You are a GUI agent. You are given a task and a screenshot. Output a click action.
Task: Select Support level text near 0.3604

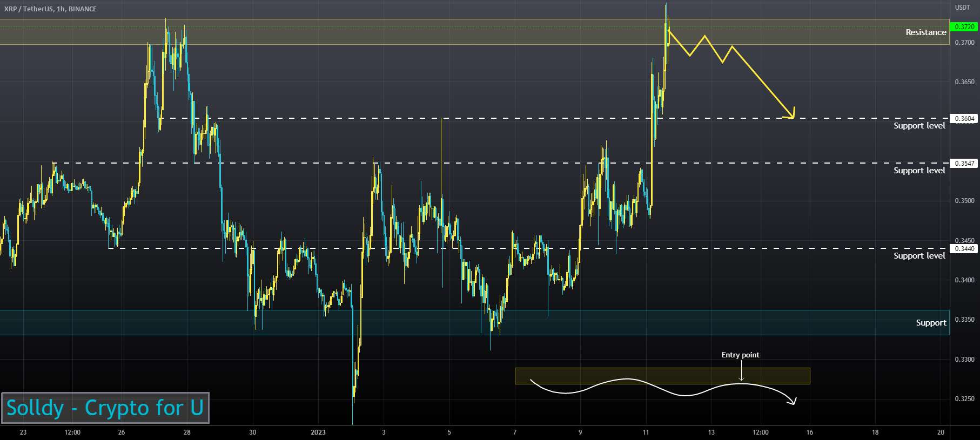tap(919, 126)
